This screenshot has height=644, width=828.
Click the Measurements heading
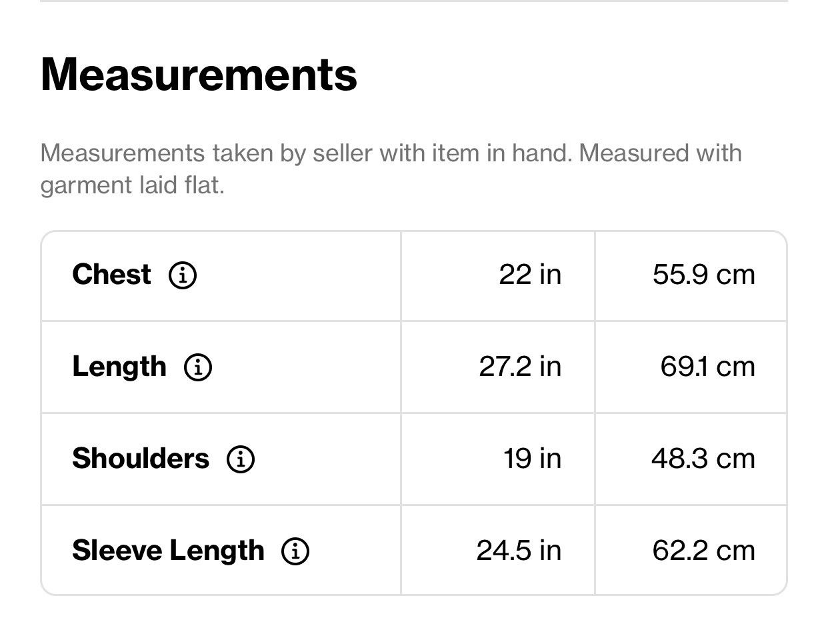(x=199, y=74)
